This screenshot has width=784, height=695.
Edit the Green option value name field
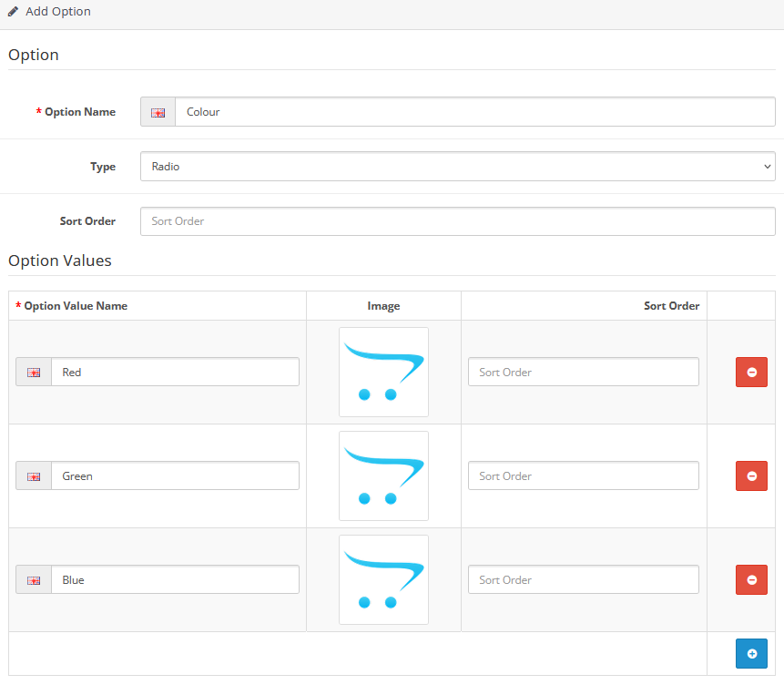coord(175,475)
